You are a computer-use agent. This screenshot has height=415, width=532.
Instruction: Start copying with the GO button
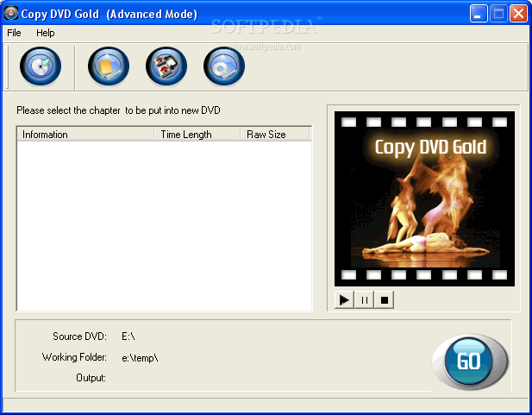coord(470,362)
